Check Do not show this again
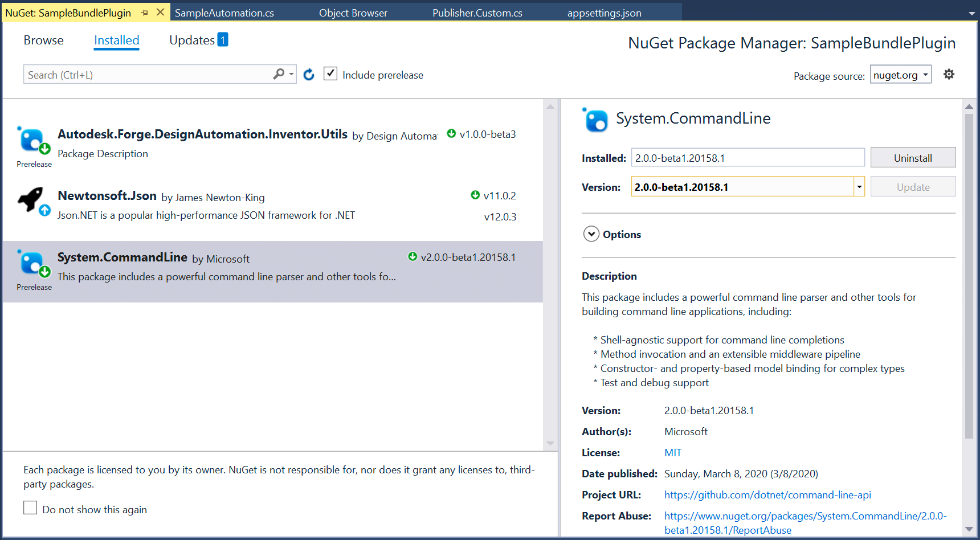Image resolution: width=980 pixels, height=540 pixels. (x=30, y=508)
